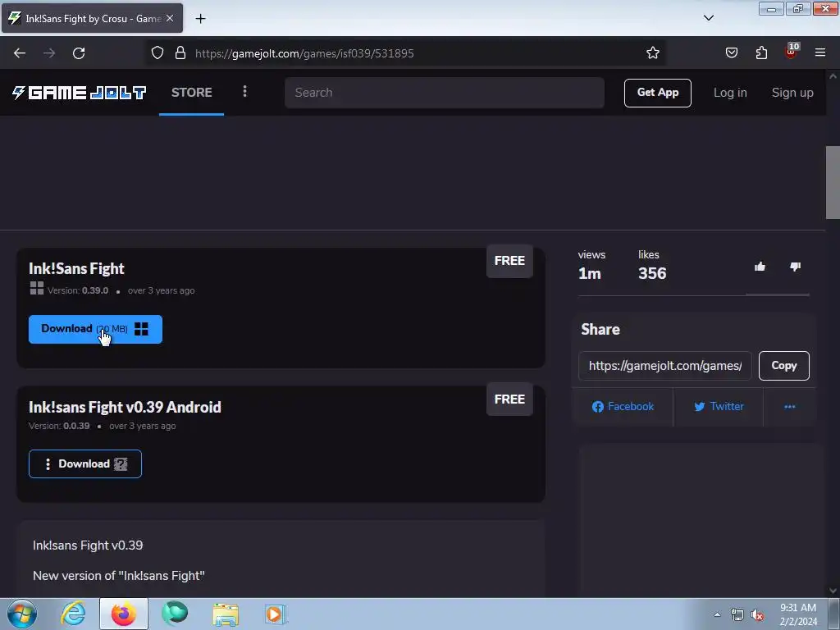Like the game with thumbs up
Viewport: 840px width, 630px height.
pos(760,267)
